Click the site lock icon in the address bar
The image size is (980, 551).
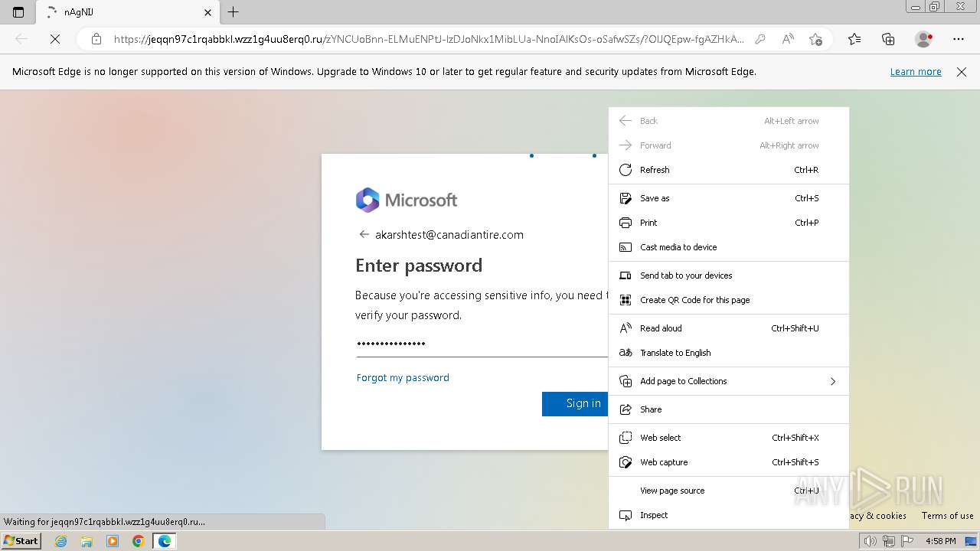96,39
